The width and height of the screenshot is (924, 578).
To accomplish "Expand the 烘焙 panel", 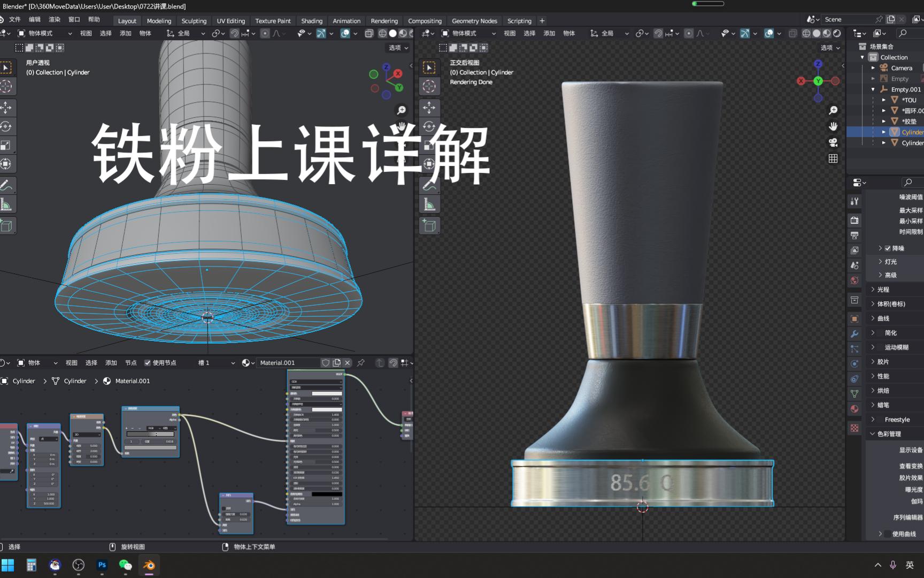I will click(883, 391).
